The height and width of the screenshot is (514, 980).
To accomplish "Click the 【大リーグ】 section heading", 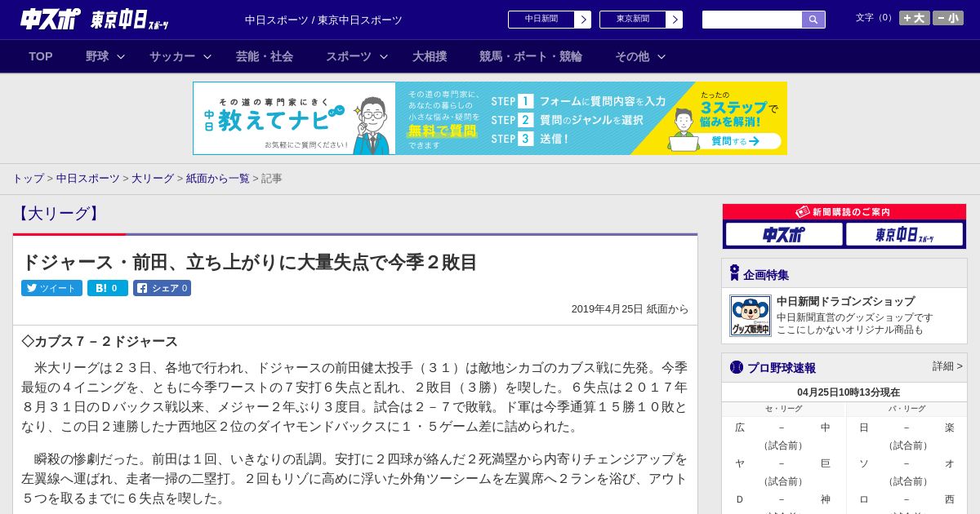I will click(x=59, y=214).
